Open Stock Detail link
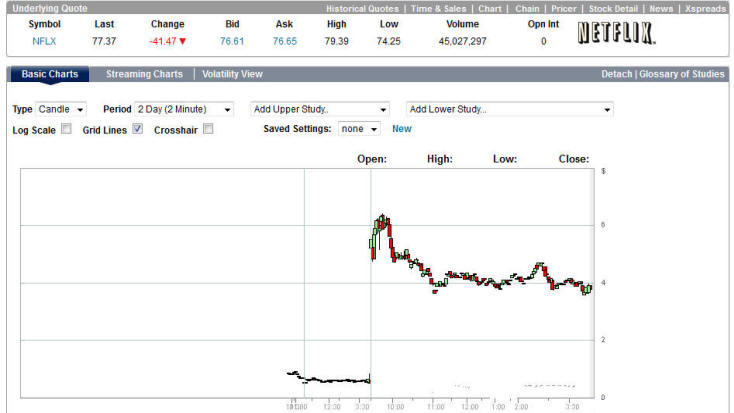Image resolution: width=734 pixels, height=413 pixels. (613, 8)
